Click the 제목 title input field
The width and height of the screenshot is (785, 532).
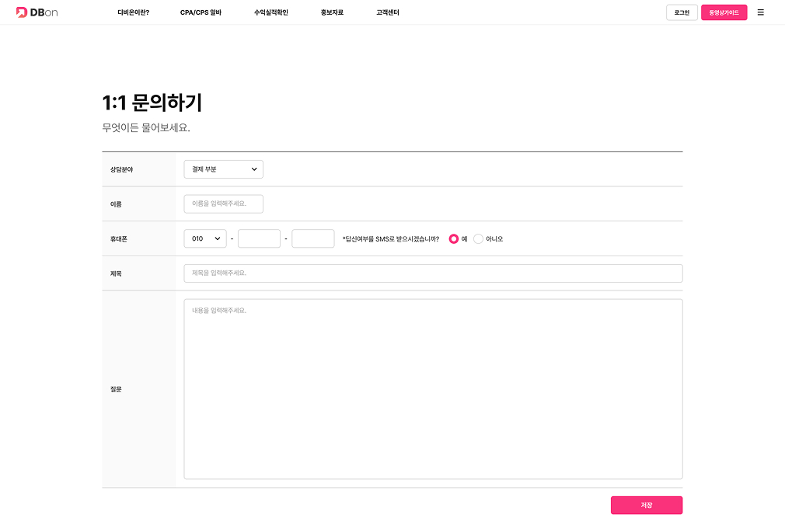tap(433, 273)
